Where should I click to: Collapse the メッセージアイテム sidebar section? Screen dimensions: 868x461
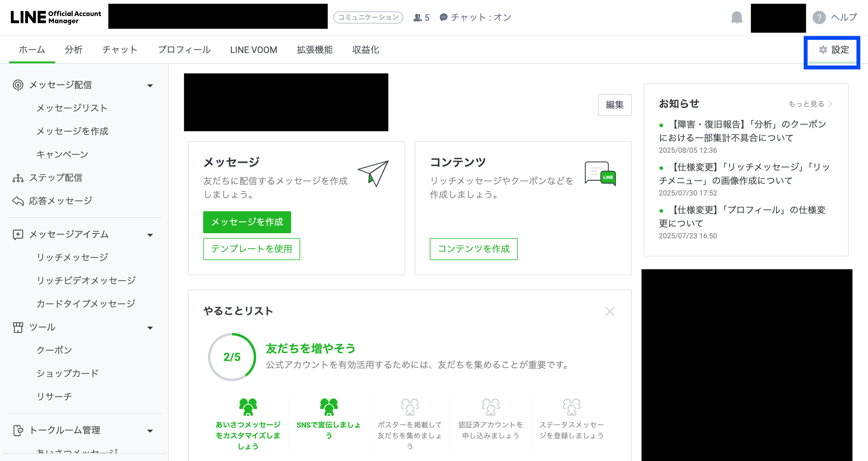pos(150,235)
